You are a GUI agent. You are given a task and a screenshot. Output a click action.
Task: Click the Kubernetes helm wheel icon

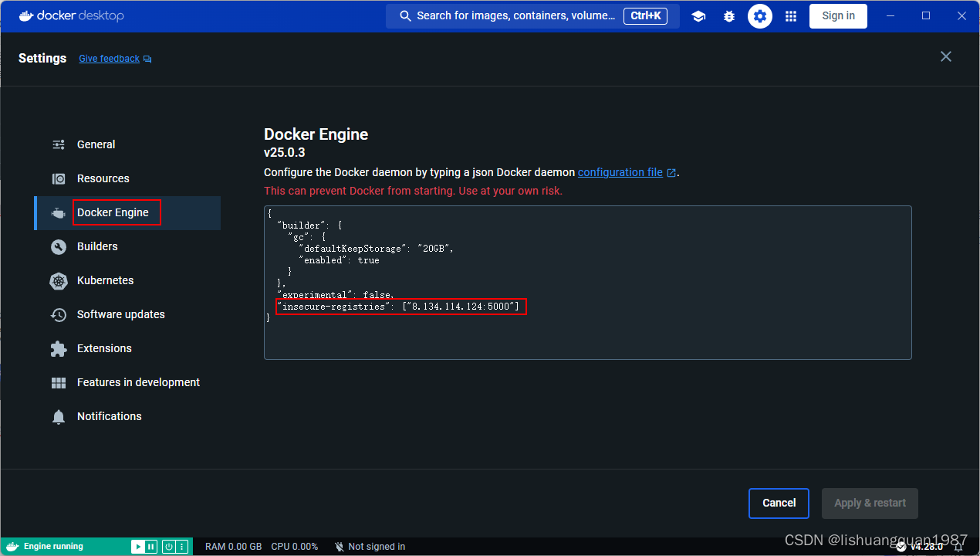click(x=59, y=280)
